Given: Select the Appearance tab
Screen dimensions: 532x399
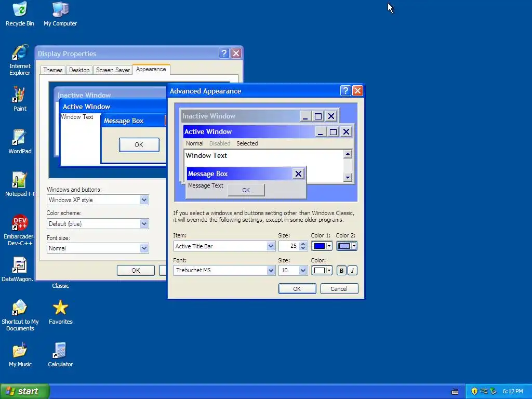Looking at the screenshot, I should click(x=151, y=69).
